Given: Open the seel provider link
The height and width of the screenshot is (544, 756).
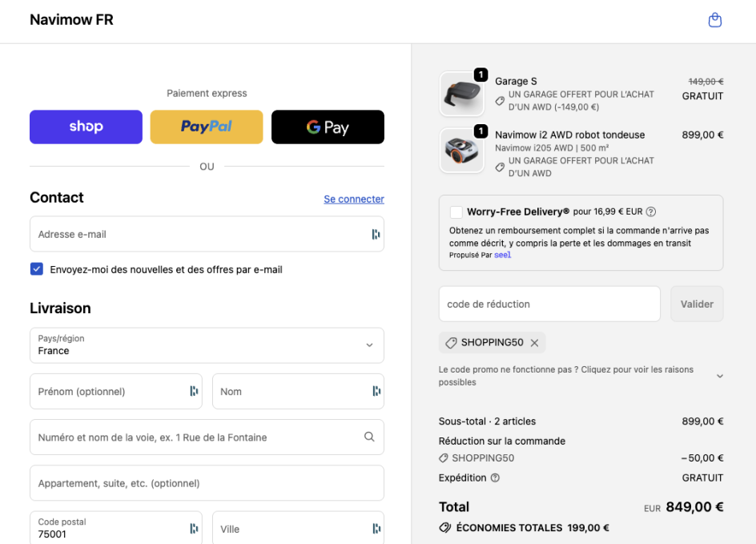Looking at the screenshot, I should [502, 255].
